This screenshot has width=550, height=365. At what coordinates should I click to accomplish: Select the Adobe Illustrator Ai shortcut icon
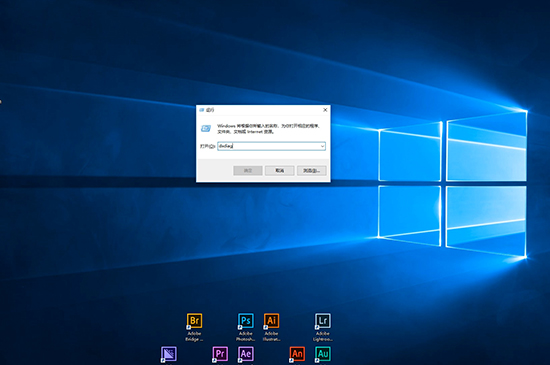click(x=271, y=321)
